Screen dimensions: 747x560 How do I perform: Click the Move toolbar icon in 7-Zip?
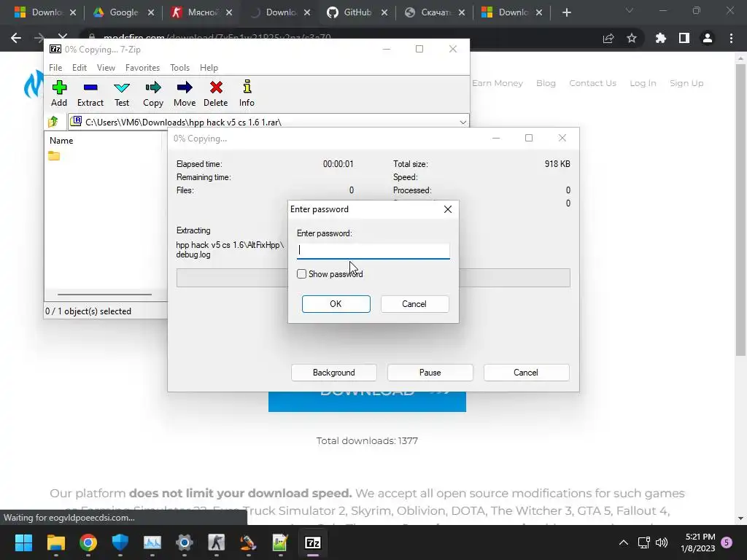click(185, 93)
